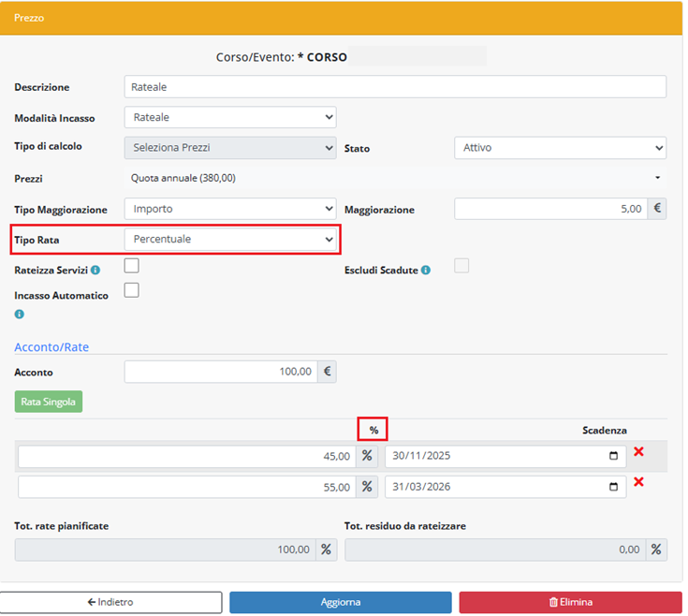This screenshot has width=688, height=616.
Task: Open calendar picker for 31/03/2026 date
Action: click(x=613, y=487)
